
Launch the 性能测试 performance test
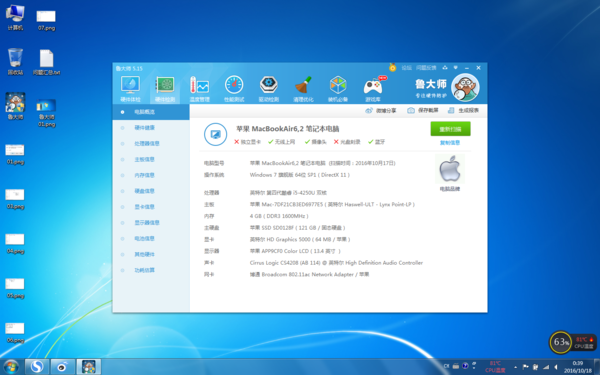234,89
